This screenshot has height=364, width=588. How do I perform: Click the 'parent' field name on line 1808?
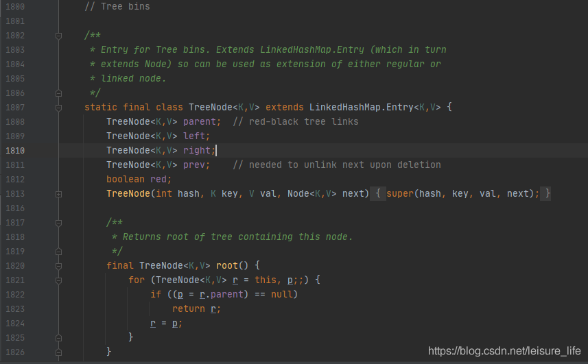200,122
